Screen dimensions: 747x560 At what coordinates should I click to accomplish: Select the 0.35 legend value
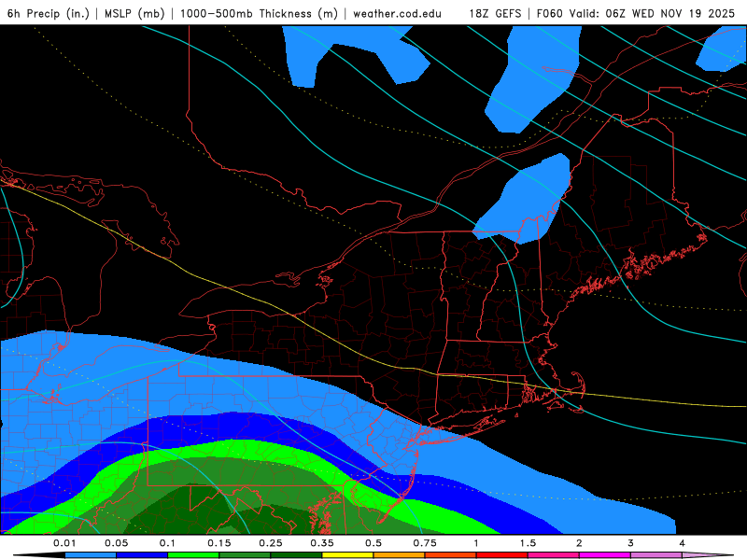322,543
